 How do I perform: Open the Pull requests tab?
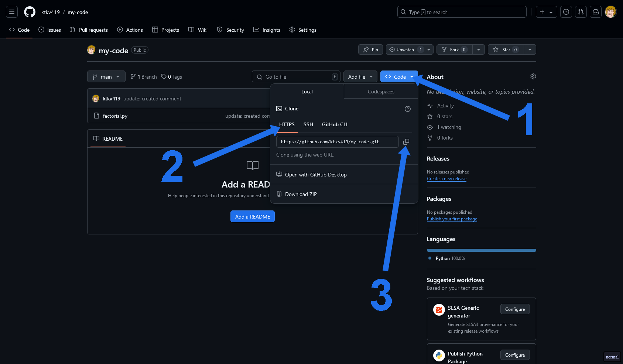point(89,30)
